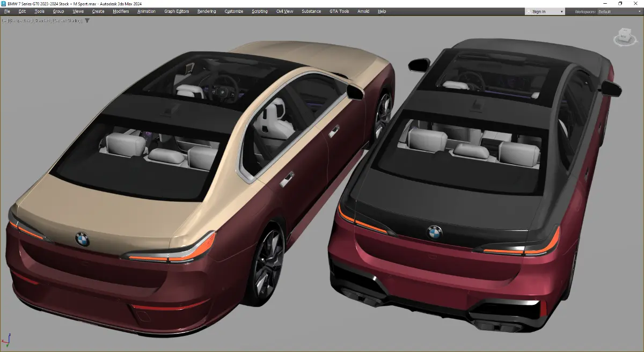Open the viewport [+] general menu

5,20
